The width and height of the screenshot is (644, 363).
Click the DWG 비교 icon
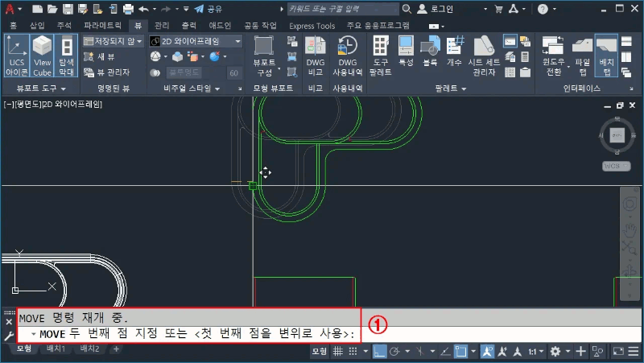click(x=316, y=55)
